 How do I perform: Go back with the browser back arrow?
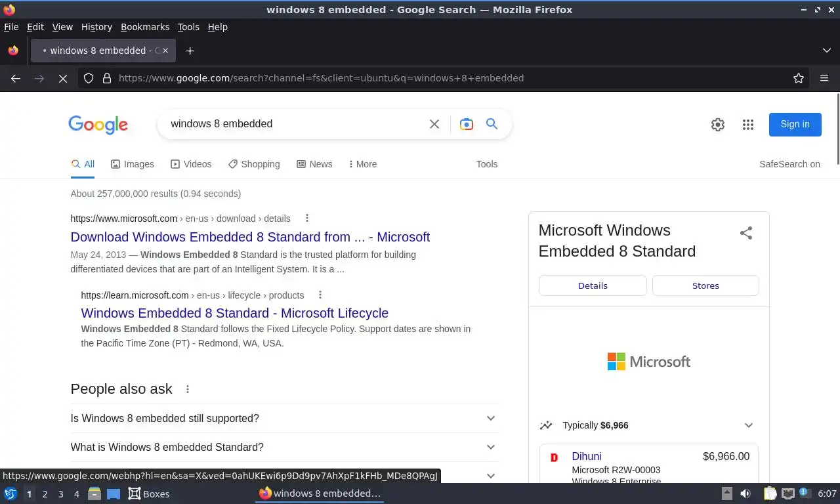pyautogui.click(x=16, y=78)
